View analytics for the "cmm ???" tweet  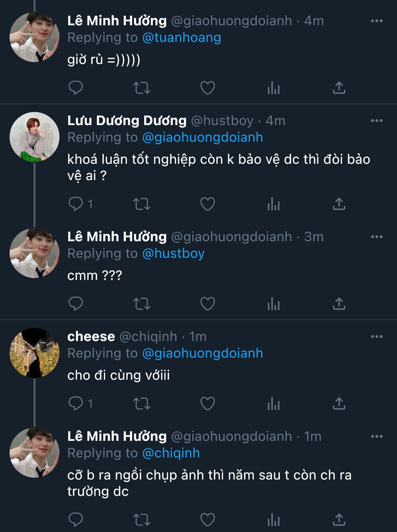(274, 304)
